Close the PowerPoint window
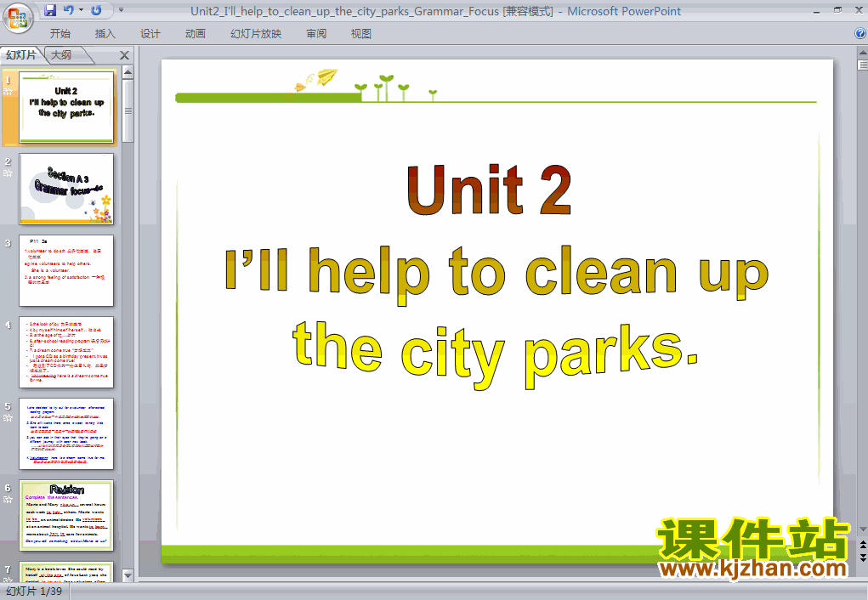This screenshot has height=600, width=868. (859, 10)
